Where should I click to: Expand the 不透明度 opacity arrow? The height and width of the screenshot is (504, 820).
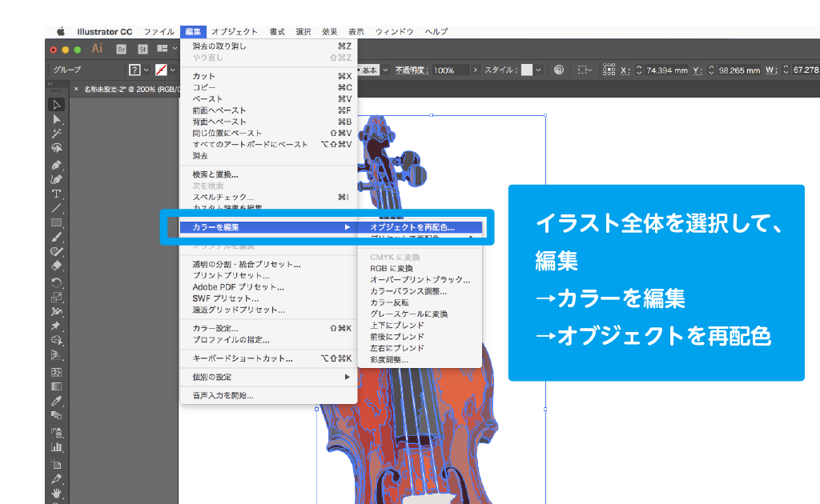[x=476, y=70]
